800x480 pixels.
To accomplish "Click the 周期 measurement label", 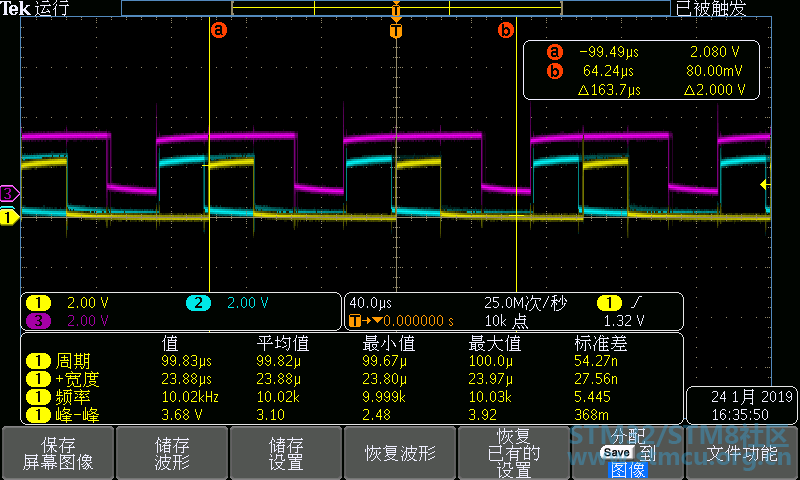I will [x=73, y=361].
